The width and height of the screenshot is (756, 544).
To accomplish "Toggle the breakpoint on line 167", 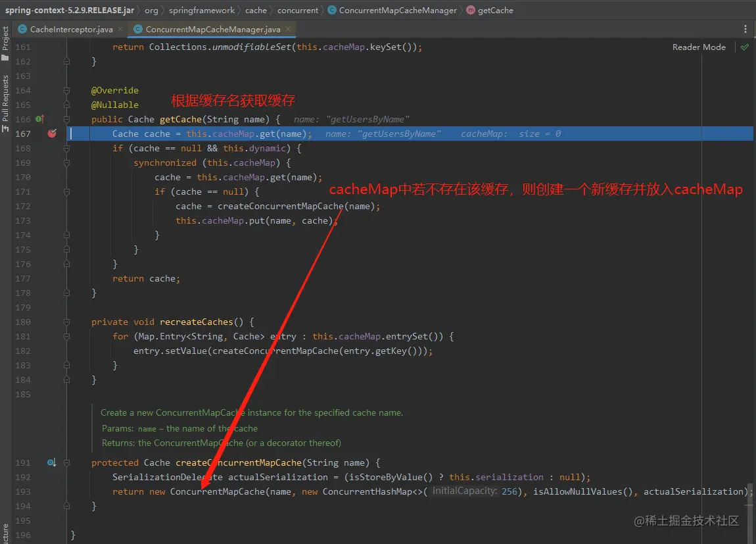I will click(x=52, y=134).
